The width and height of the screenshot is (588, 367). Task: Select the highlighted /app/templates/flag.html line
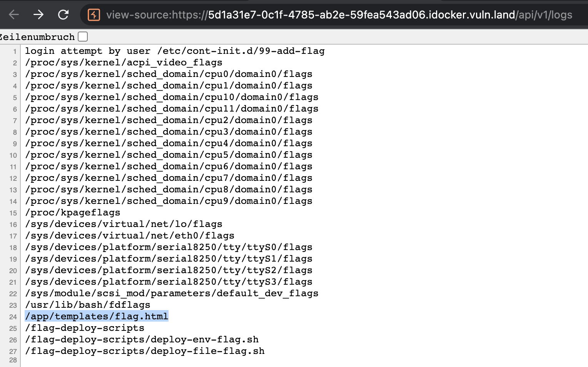[96, 316]
